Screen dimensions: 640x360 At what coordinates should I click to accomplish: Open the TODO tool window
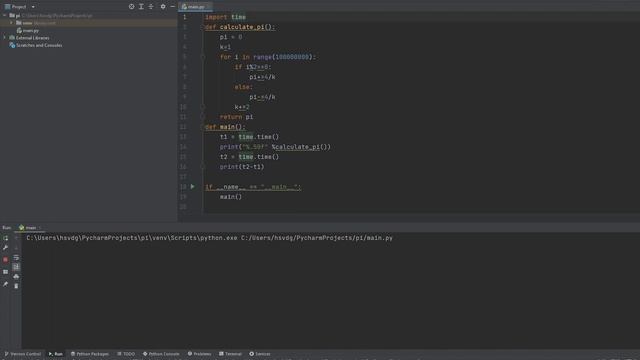click(x=126, y=354)
